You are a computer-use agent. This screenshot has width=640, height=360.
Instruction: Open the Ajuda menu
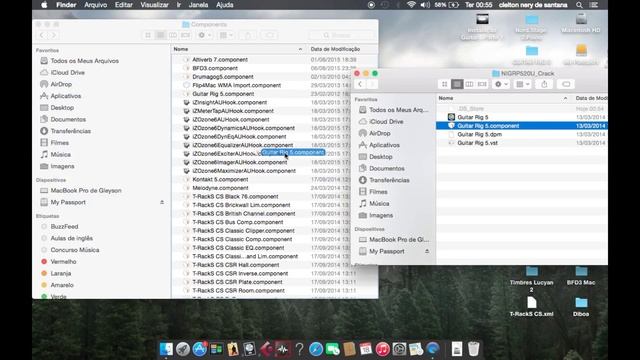pos(224,5)
